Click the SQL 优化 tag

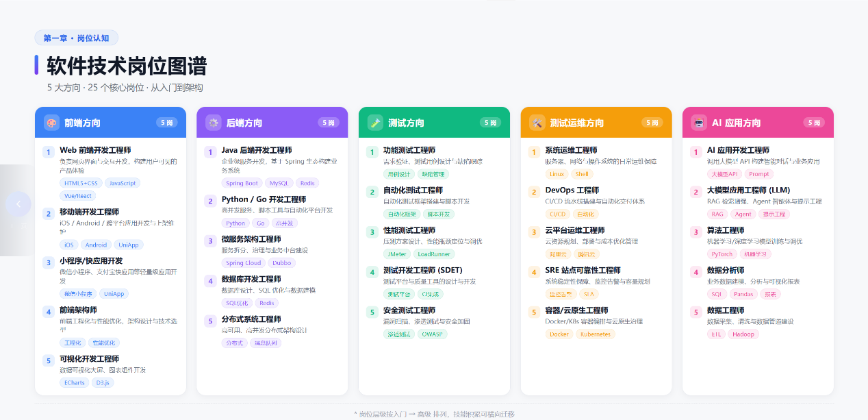tap(238, 303)
